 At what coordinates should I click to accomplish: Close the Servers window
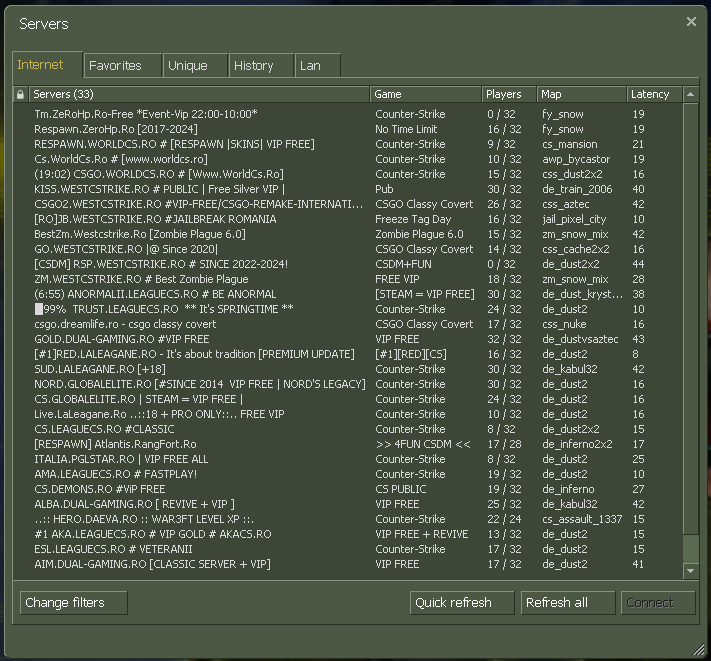tap(691, 21)
